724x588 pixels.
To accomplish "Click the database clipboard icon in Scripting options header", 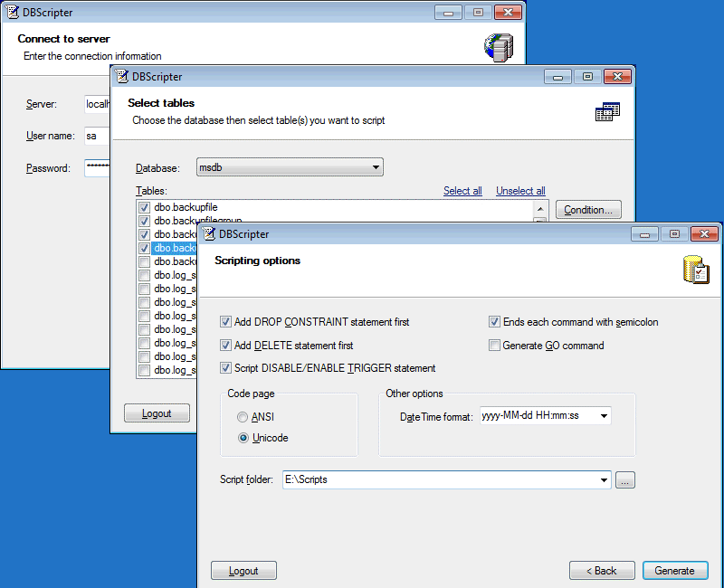I will click(x=696, y=270).
